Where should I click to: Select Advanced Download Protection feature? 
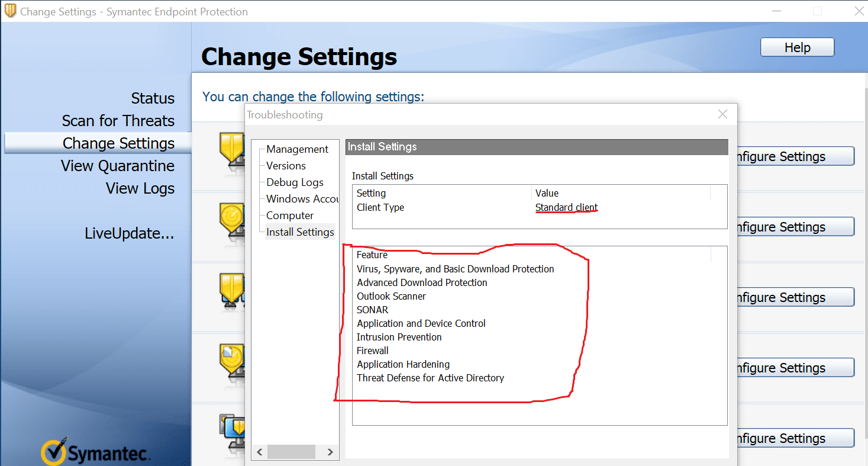[422, 282]
